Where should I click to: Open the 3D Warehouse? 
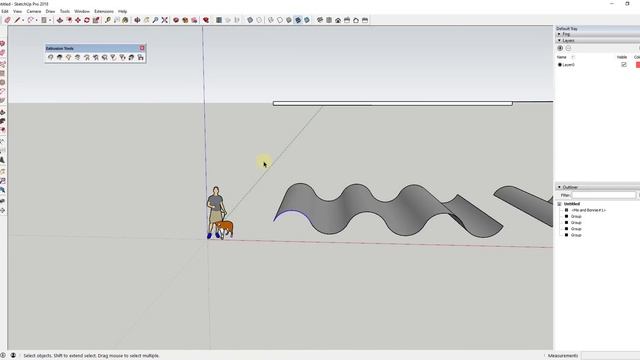point(176,20)
